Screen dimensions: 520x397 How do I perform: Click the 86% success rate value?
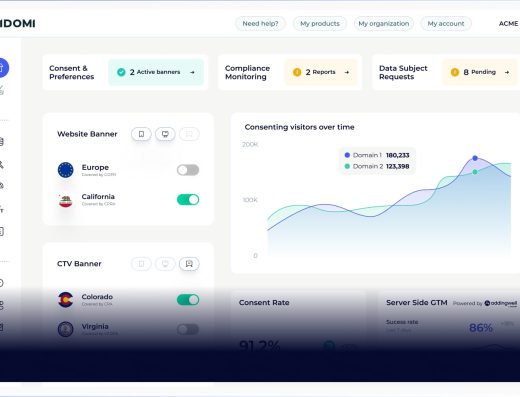(481, 328)
